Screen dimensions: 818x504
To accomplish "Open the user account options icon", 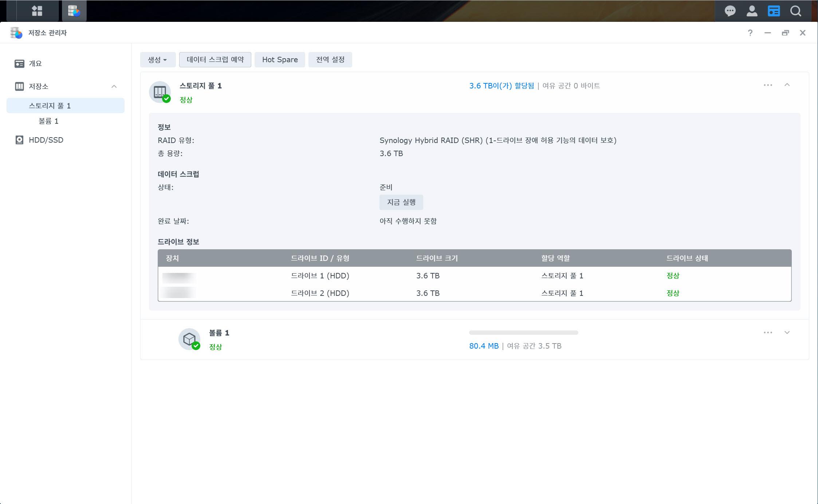I will point(752,11).
